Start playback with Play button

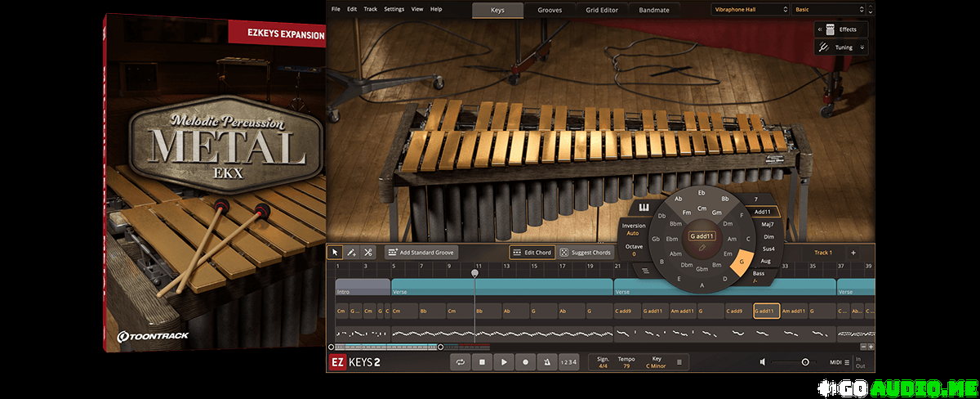point(504,361)
